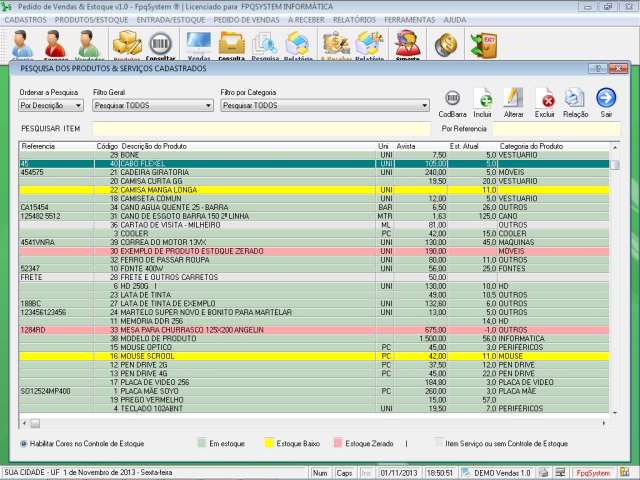
Task: Click the printer icon in the status bar
Action: (x=543, y=473)
